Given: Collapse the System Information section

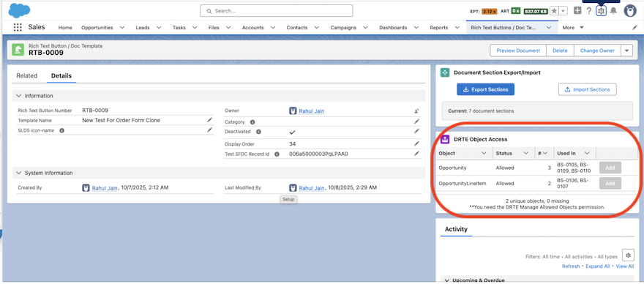Looking at the screenshot, I should 18,173.
